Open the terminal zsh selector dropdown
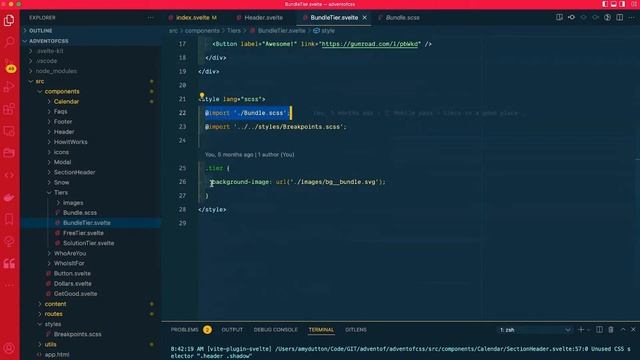Image resolution: width=640 pixels, height=360 pixels. (x=535, y=330)
